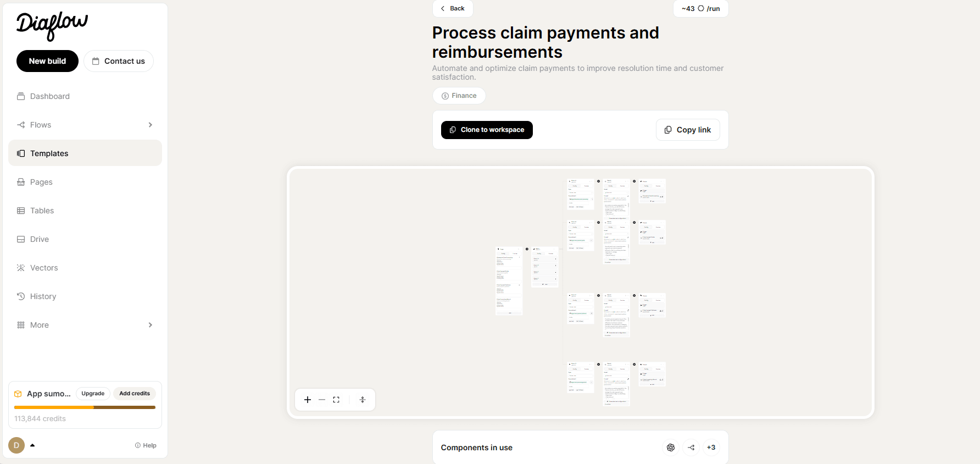Go back using the Back button
The image size is (980, 464).
(453, 8)
